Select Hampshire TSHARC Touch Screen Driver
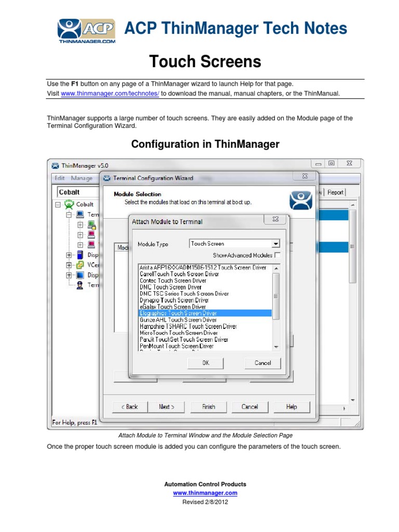This screenshot has width=399, height=532. [x=205, y=326]
